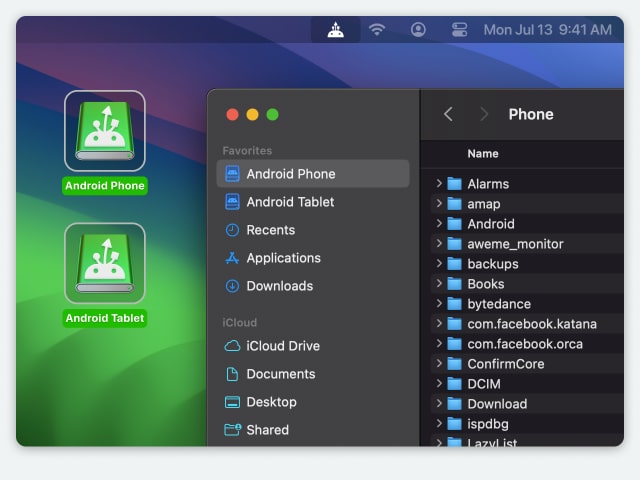640x480 pixels.
Task: Select the Books folder name
Action: pyautogui.click(x=486, y=284)
